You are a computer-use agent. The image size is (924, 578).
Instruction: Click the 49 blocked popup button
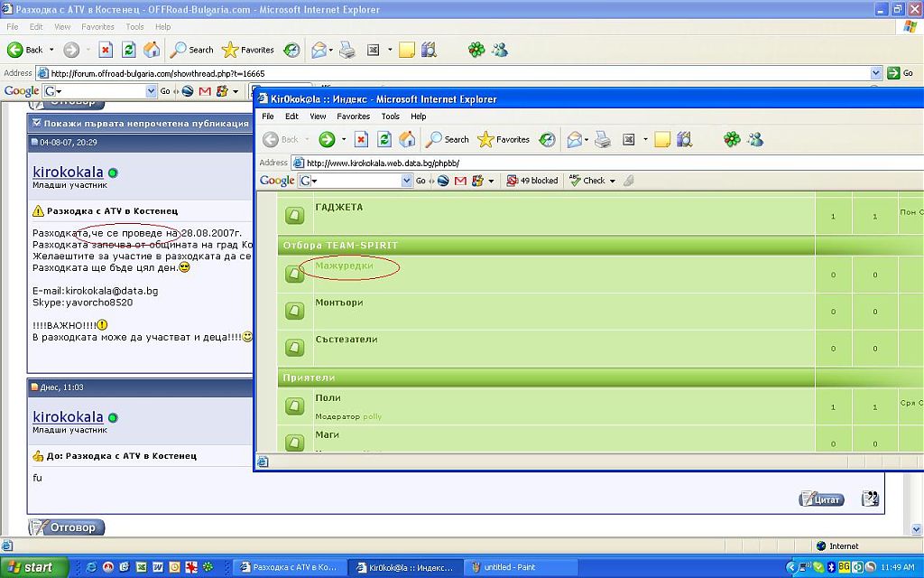[532, 181]
